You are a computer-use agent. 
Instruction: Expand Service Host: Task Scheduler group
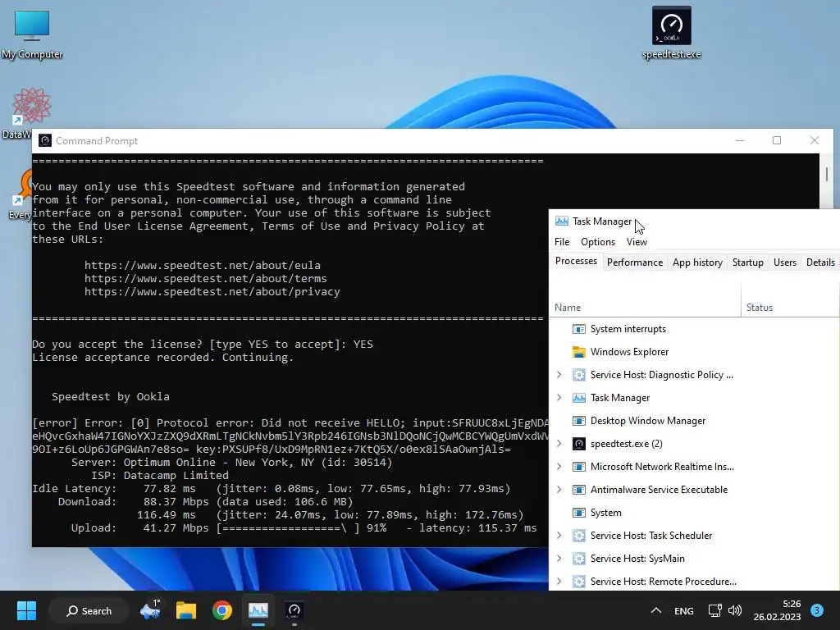click(x=559, y=536)
